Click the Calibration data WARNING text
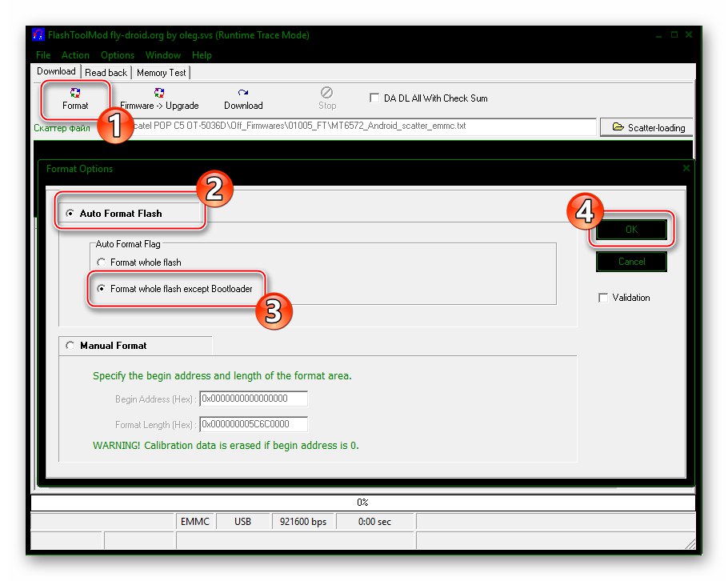728x581 pixels. [x=226, y=446]
